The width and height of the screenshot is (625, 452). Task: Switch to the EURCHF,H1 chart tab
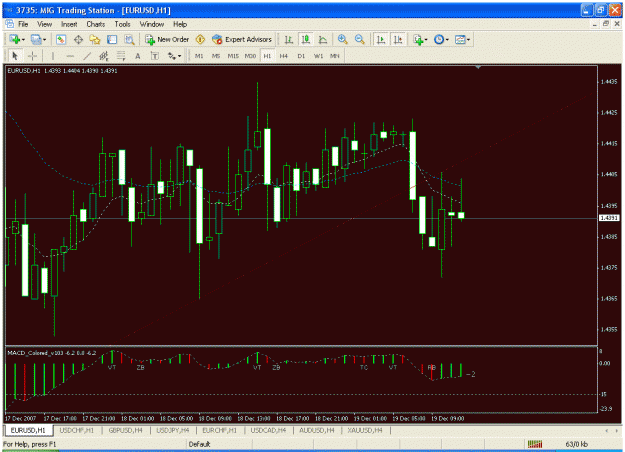click(x=220, y=430)
